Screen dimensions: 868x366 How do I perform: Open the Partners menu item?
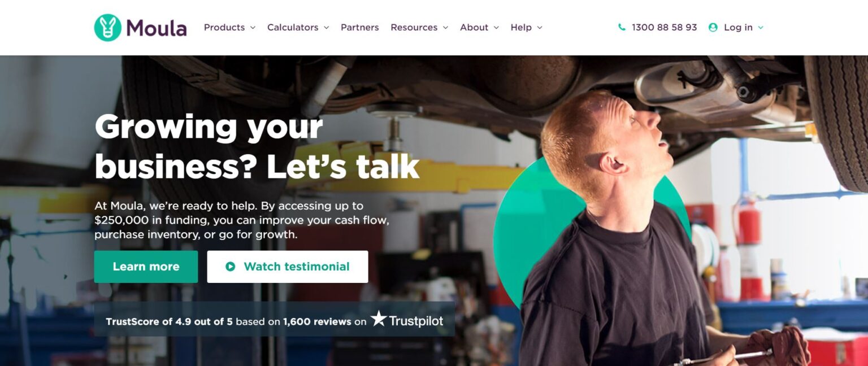click(360, 27)
